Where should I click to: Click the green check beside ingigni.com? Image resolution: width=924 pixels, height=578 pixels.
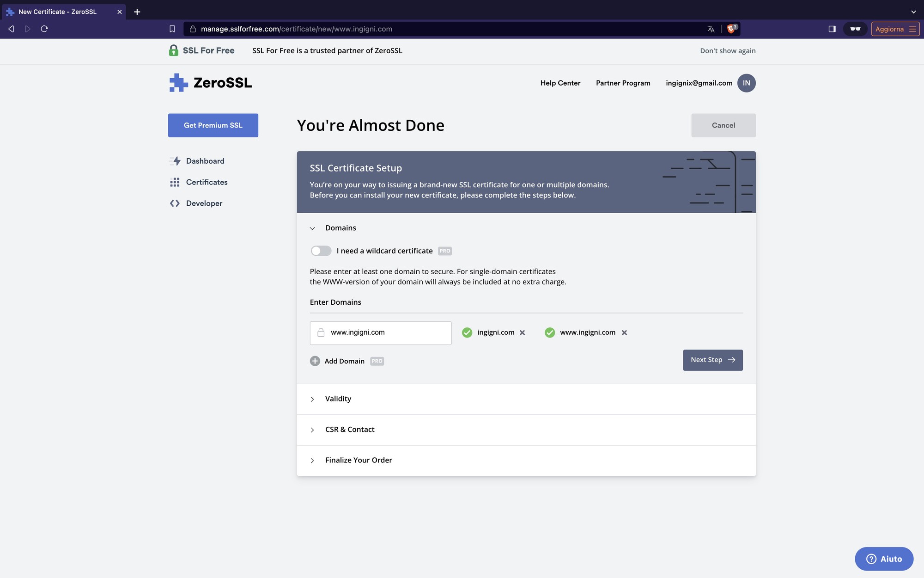pyautogui.click(x=467, y=332)
